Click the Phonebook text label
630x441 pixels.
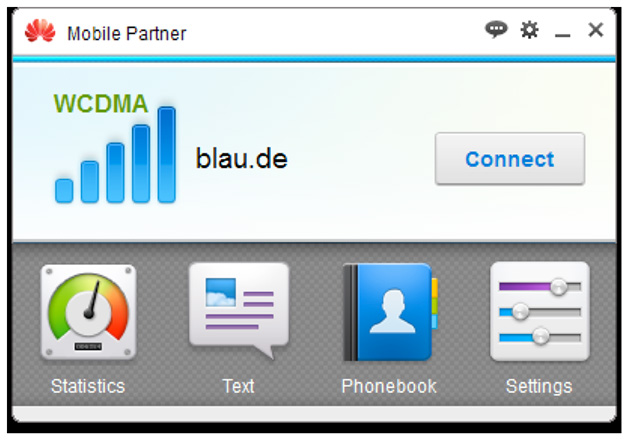[x=389, y=386]
